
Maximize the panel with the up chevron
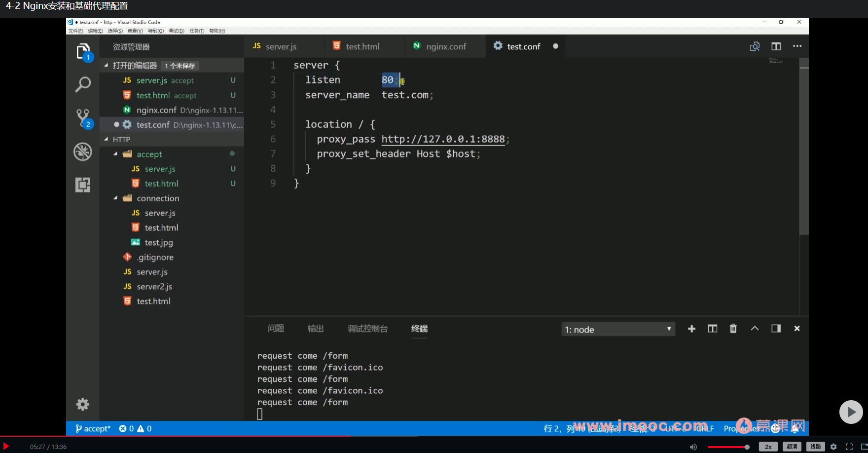coord(755,329)
